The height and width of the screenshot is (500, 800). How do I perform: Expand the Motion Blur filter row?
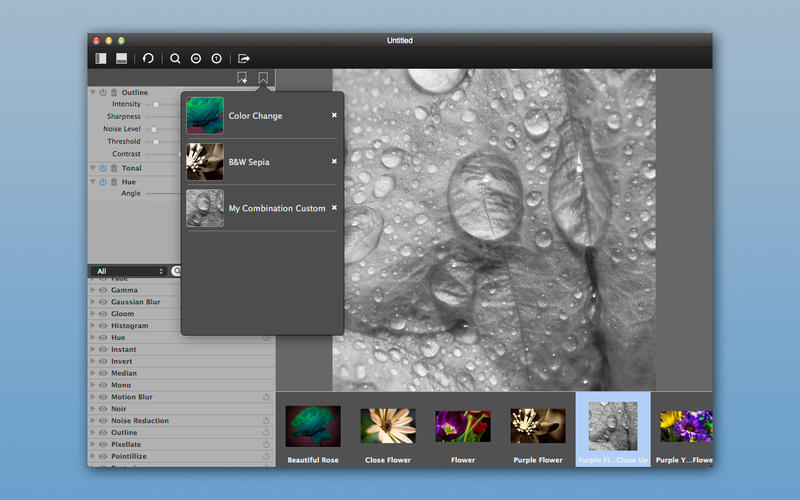93,397
